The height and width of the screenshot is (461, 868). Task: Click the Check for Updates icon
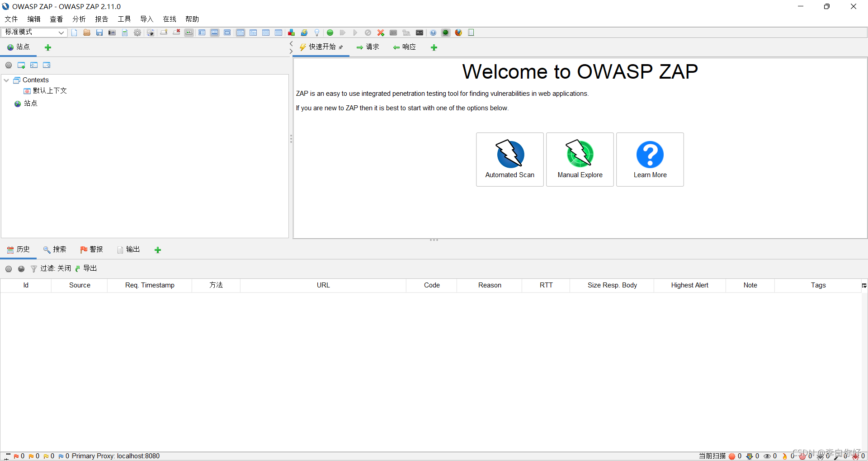pos(304,33)
